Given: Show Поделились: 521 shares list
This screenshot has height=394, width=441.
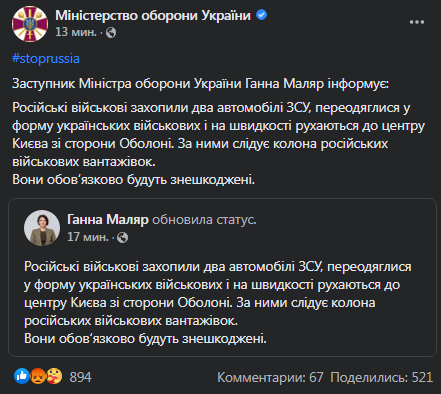Looking at the screenshot, I should 382,377.
